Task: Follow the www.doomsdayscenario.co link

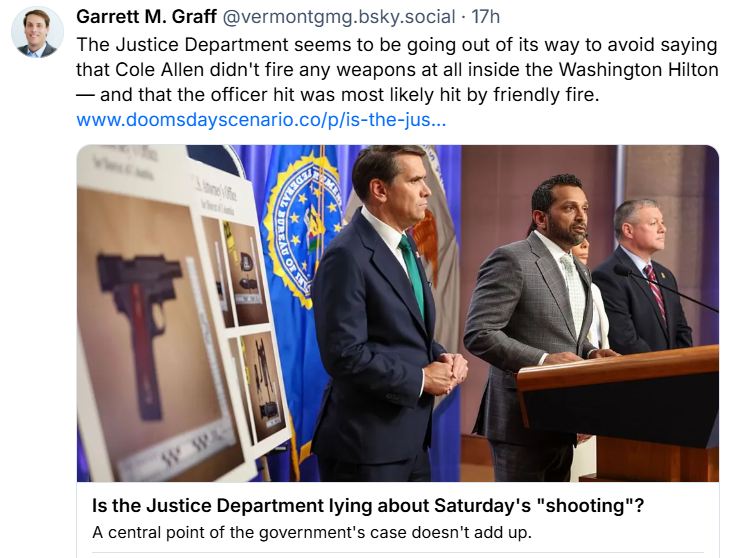Action: (x=261, y=120)
